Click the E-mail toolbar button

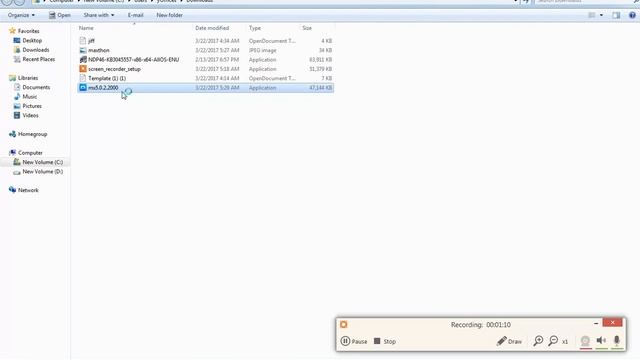(136, 15)
